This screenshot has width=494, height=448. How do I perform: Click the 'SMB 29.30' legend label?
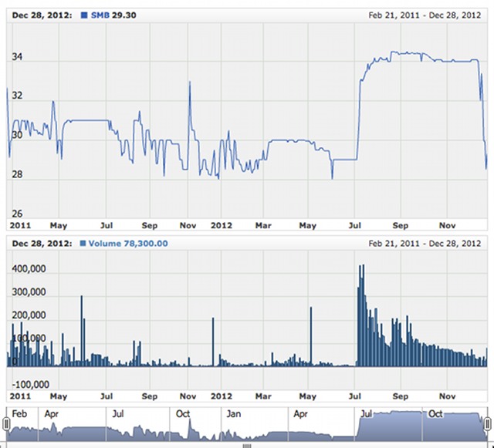pos(113,15)
